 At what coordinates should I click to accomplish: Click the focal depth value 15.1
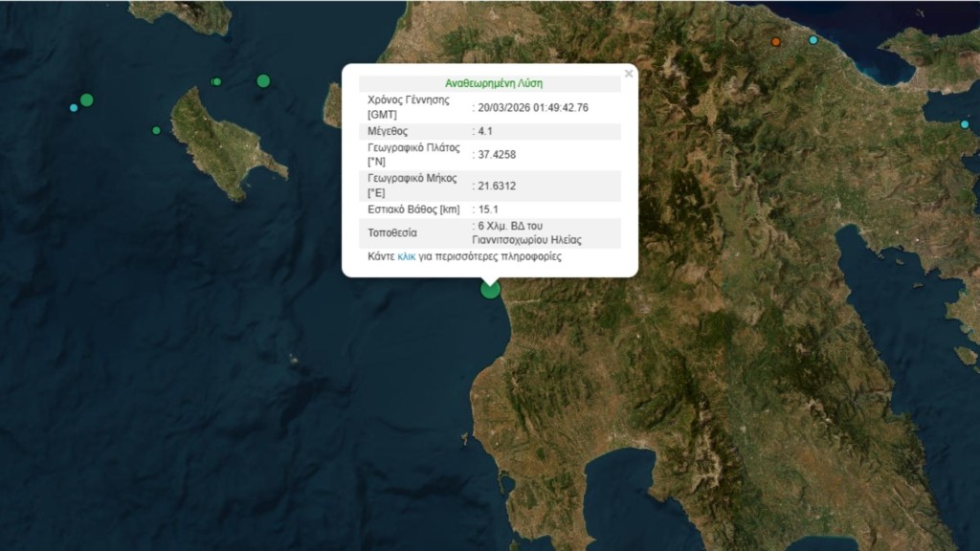click(488, 209)
